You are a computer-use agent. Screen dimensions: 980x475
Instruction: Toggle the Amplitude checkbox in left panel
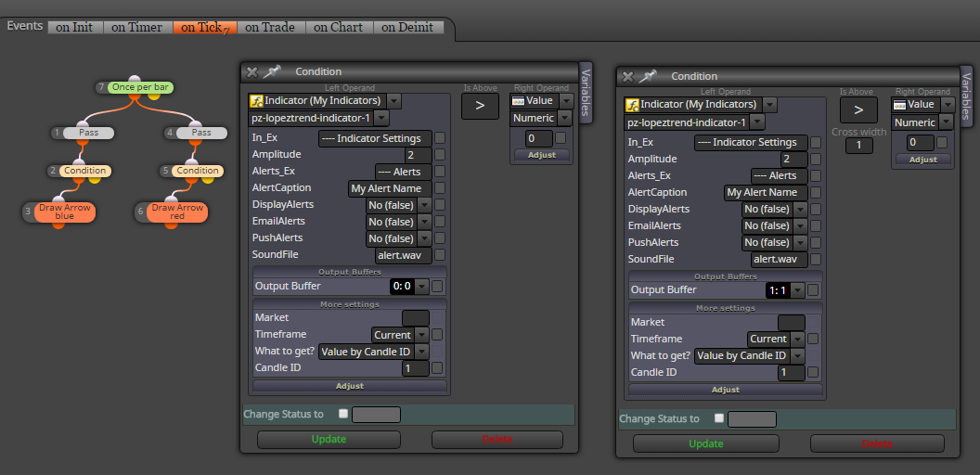pyautogui.click(x=440, y=154)
